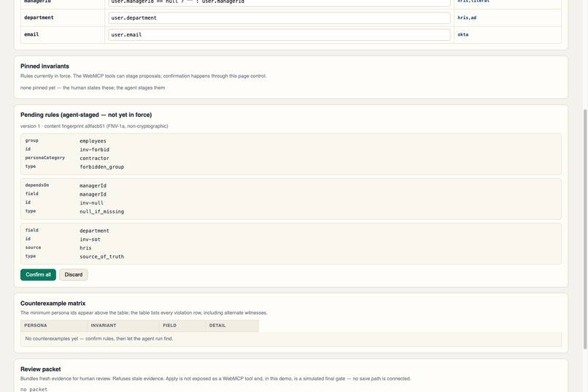Screen dimensions: 588x392
Task: Select the 'employees' group value
Action: click(x=93, y=141)
